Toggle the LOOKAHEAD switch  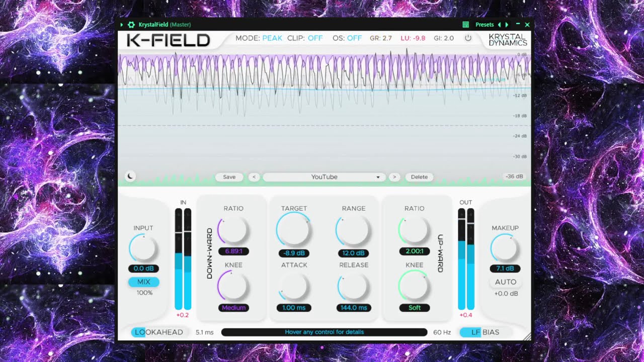pos(159,332)
